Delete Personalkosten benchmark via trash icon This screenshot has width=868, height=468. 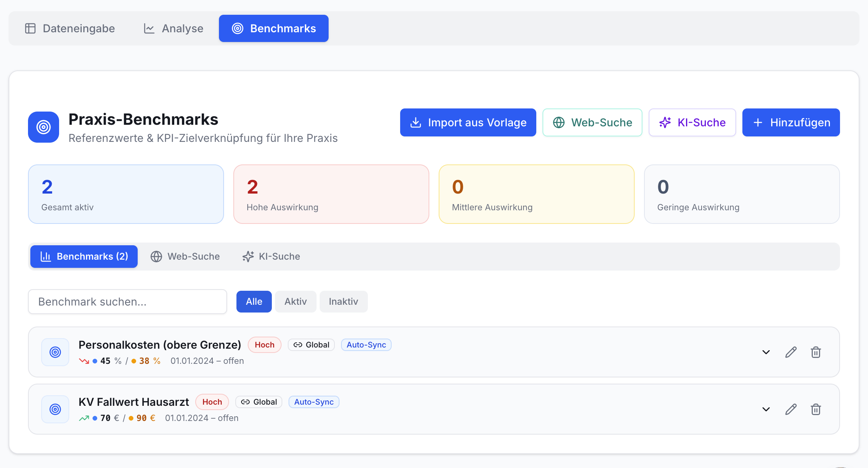816,352
